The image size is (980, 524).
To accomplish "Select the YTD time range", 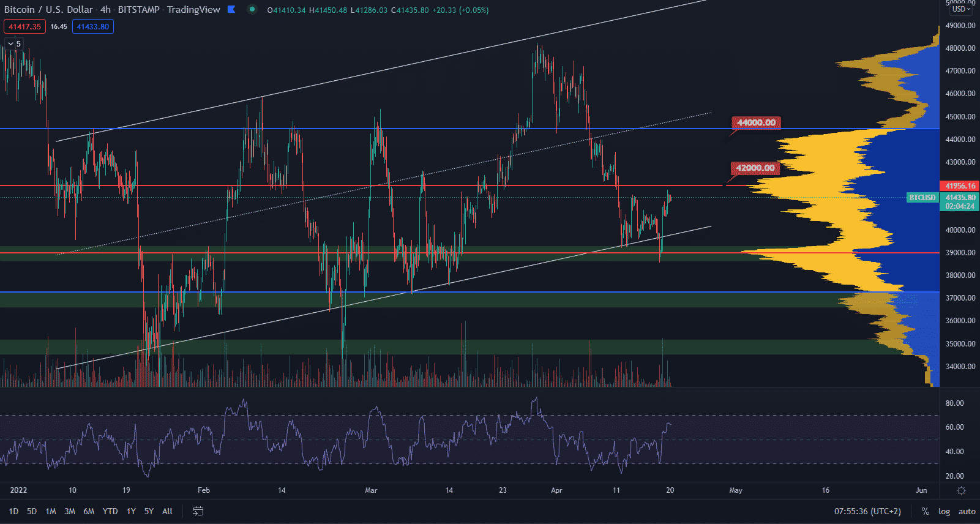I will point(110,511).
